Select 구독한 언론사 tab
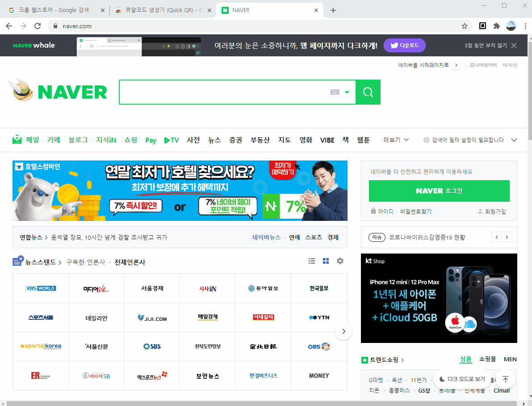This screenshot has height=406, width=532. click(85, 262)
